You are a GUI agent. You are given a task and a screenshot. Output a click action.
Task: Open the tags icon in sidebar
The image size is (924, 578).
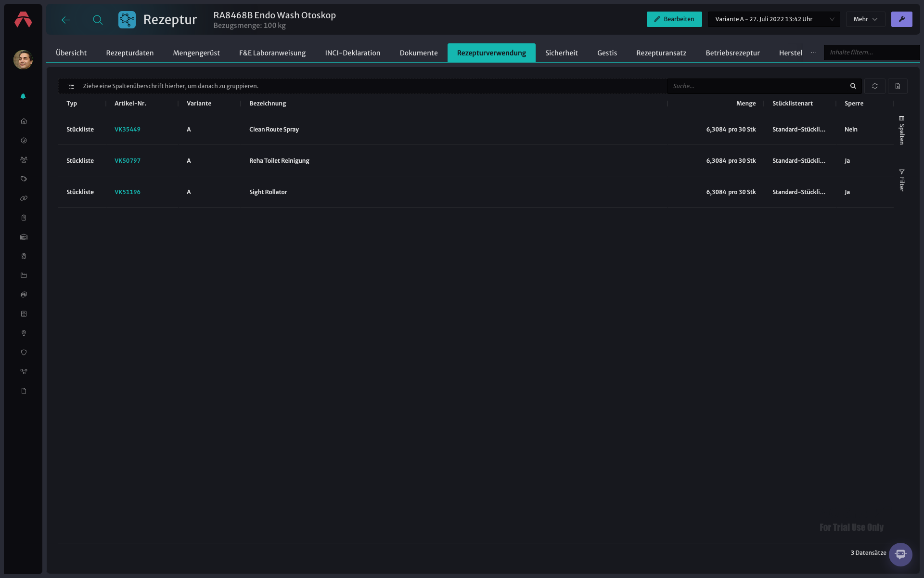(x=24, y=179)
